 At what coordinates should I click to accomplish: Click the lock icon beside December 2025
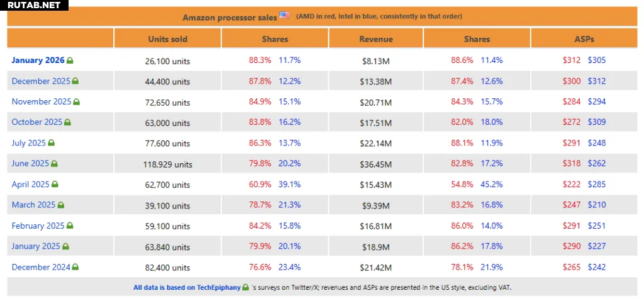click(75, 81)
